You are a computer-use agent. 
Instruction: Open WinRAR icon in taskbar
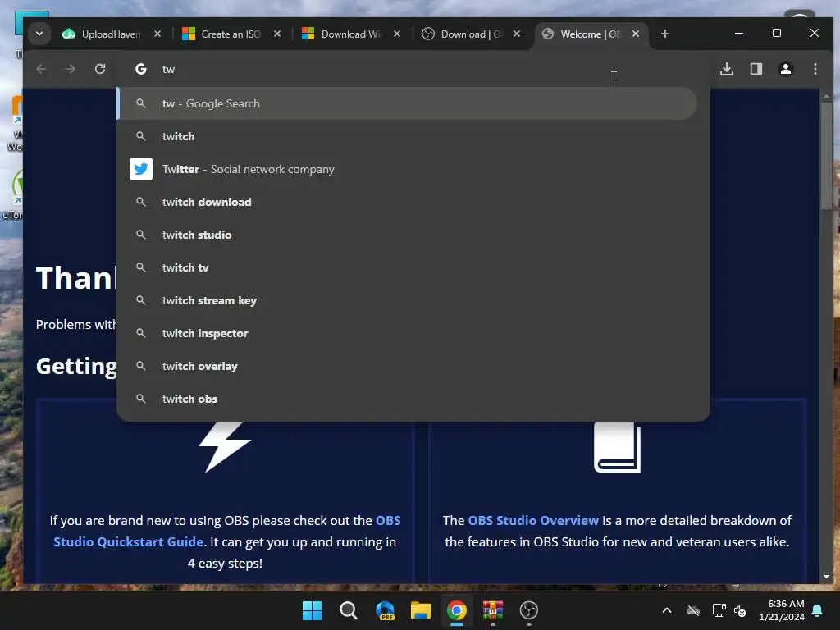(x=493, y=610)
